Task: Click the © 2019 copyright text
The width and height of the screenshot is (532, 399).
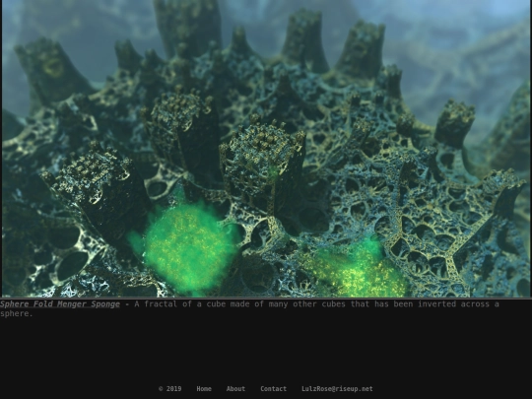Action: click(x=170, y=389)
